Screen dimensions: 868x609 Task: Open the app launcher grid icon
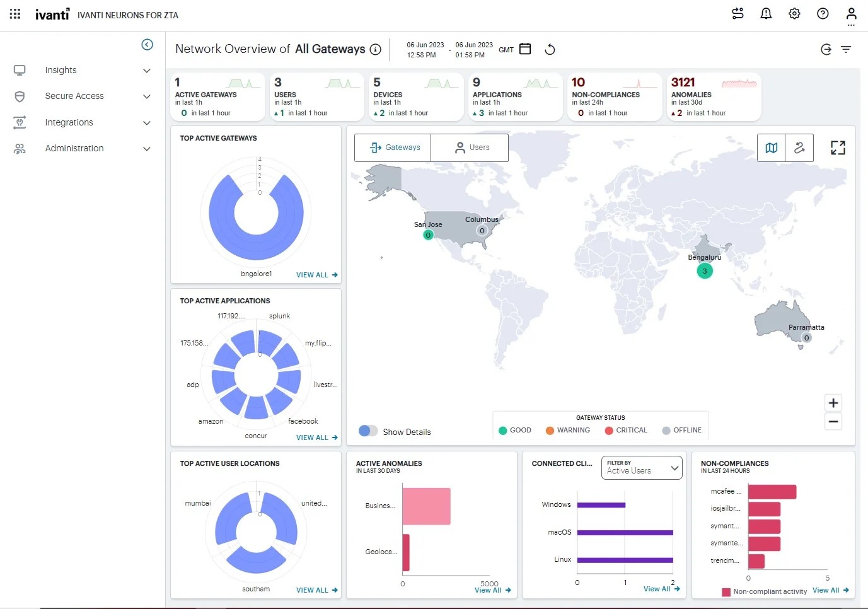(15, 14)
